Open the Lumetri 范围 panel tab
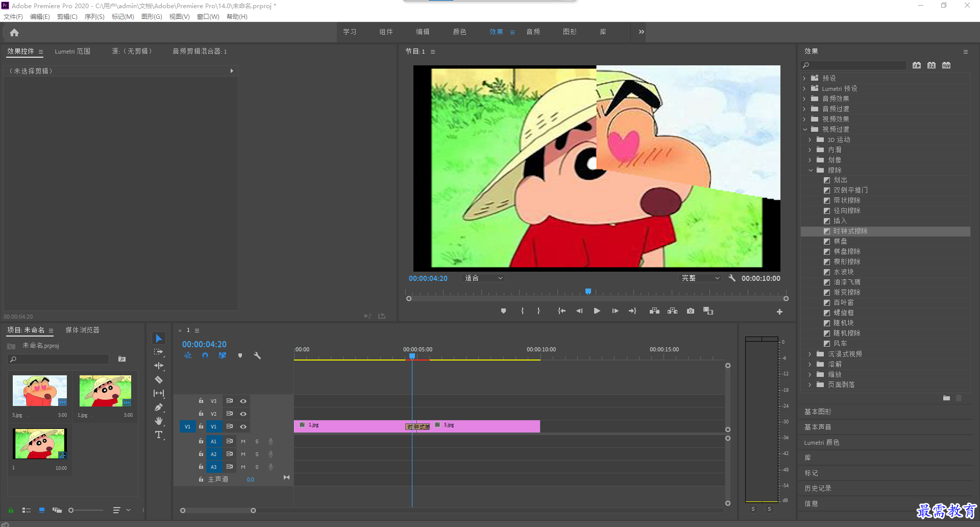Viewport: 980px width, 527px height. (72, 52)
